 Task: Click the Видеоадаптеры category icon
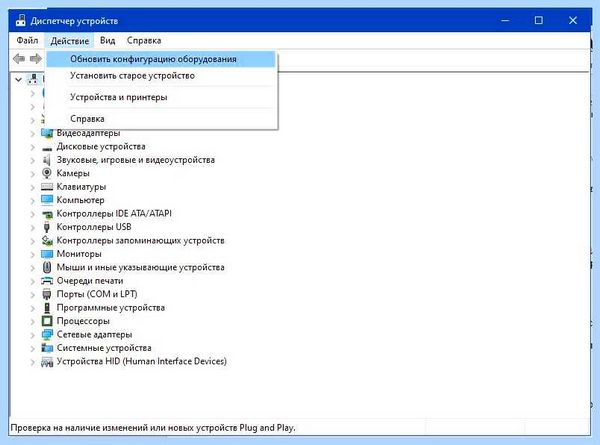47,133
